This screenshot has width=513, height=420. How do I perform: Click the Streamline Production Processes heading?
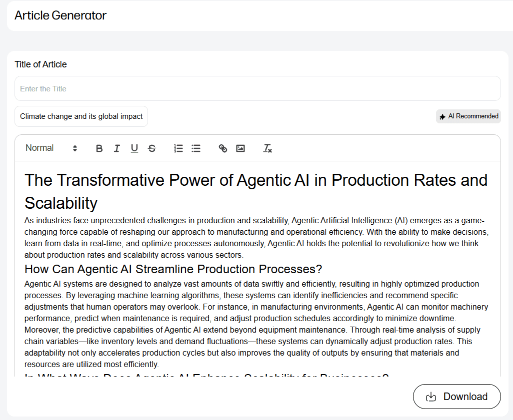(x=173, y=269)
